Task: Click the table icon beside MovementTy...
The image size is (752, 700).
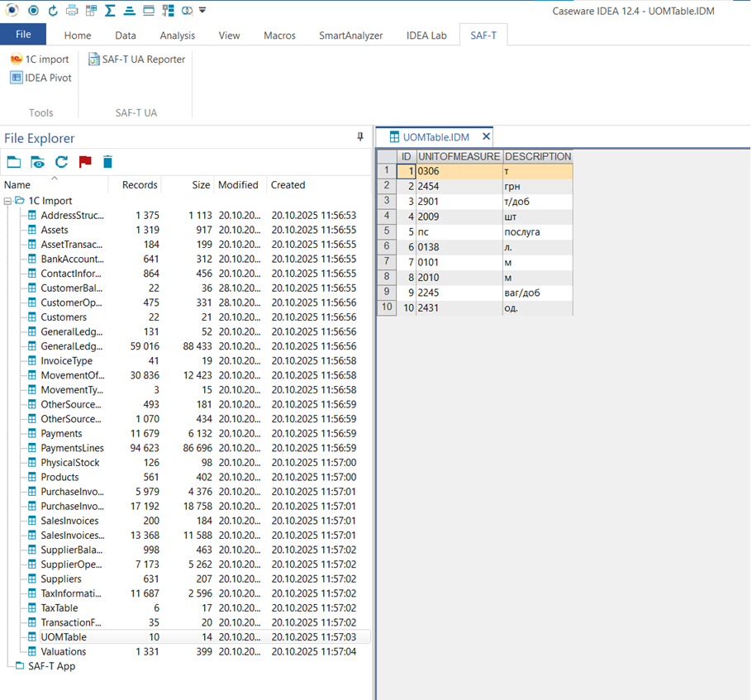Action: [x=31, y=389]
